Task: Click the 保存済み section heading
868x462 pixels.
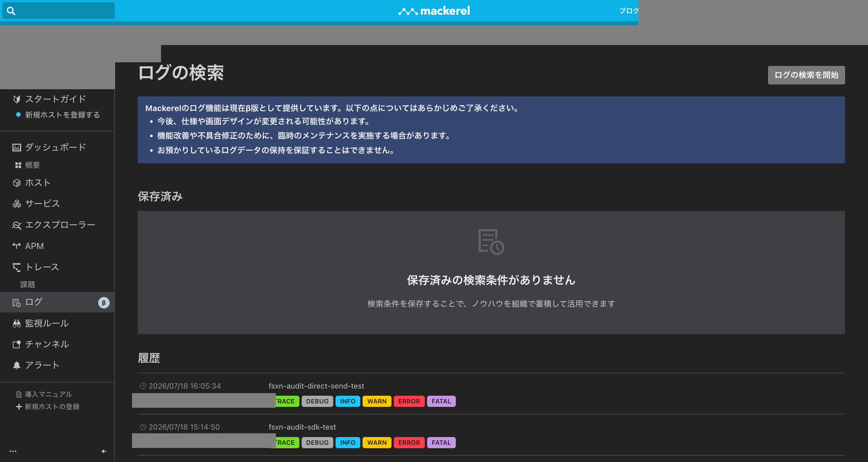Action: pyautogui.click(x=160, y=196)
